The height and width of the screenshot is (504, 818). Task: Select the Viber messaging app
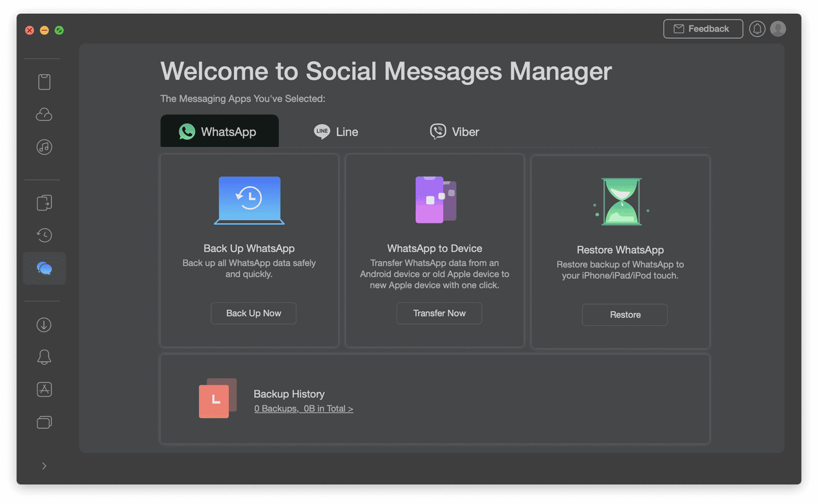point(454,131)
